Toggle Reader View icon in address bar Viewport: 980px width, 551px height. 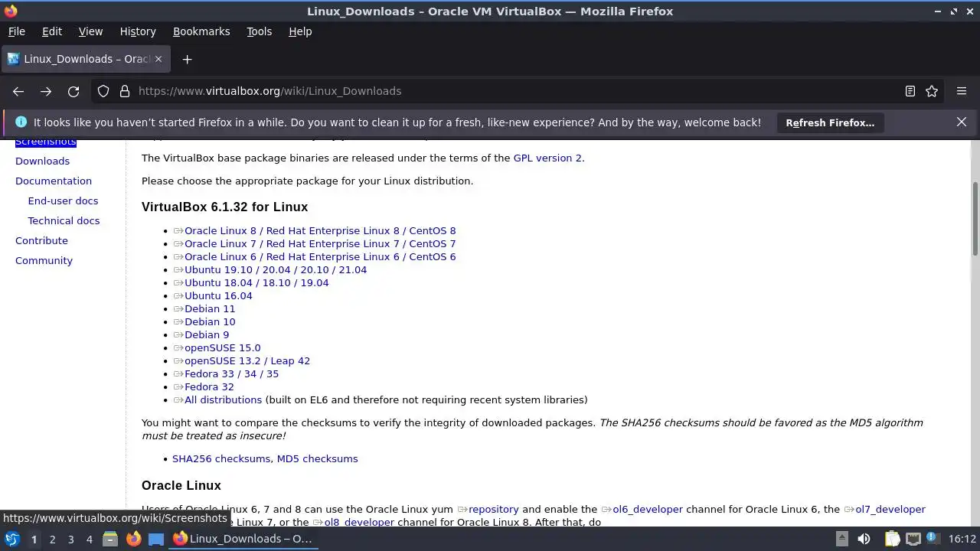(910, 91)
